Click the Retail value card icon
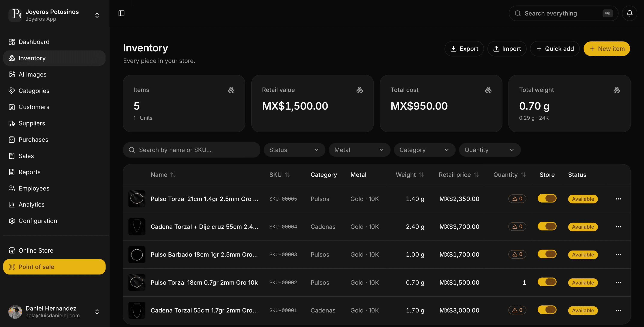 [x=359, y=90]
